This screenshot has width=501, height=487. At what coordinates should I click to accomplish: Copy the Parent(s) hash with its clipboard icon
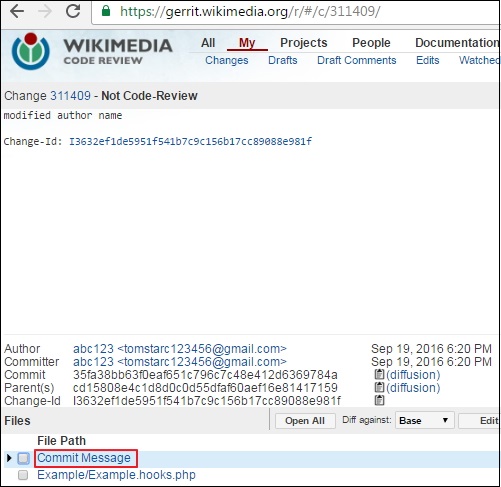point(379,387)
